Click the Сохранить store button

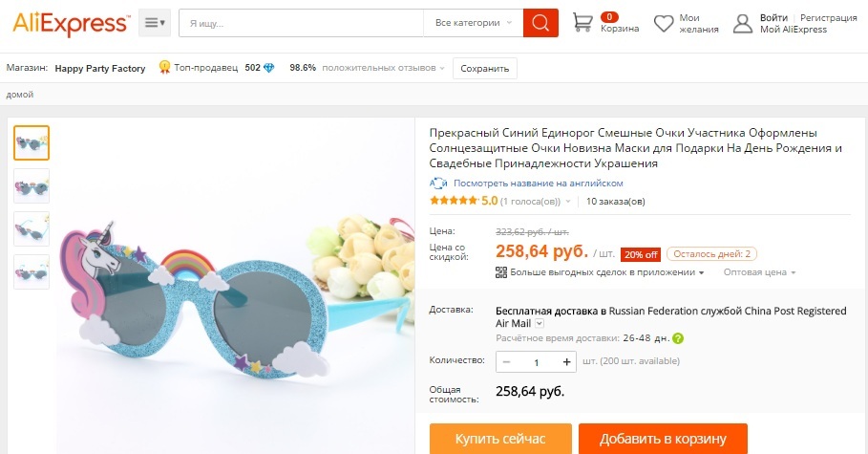(x=485, y=68)
